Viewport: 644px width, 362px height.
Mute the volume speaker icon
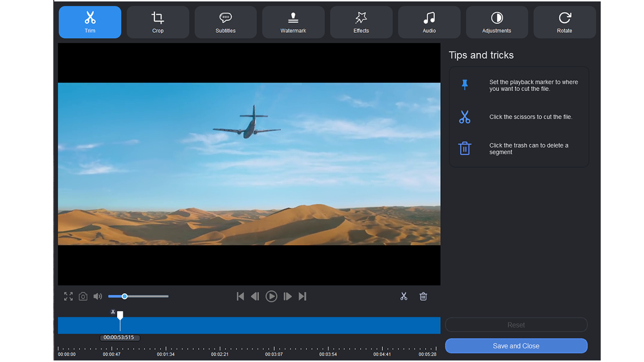click(98, 297)
